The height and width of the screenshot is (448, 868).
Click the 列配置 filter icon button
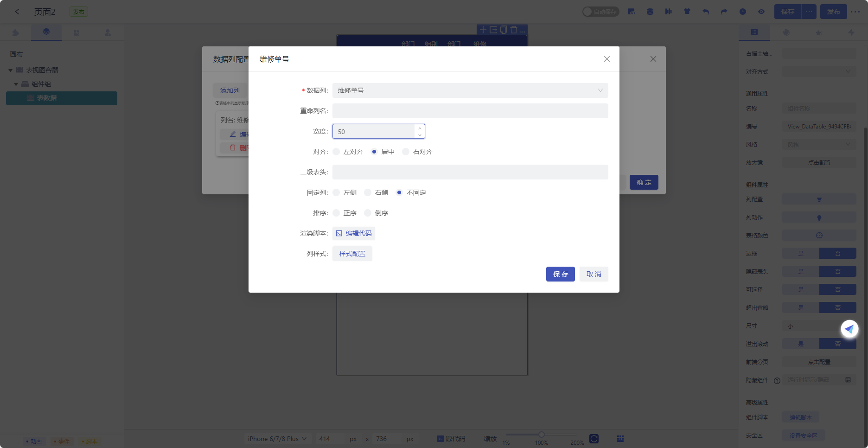tap(819, 199)
